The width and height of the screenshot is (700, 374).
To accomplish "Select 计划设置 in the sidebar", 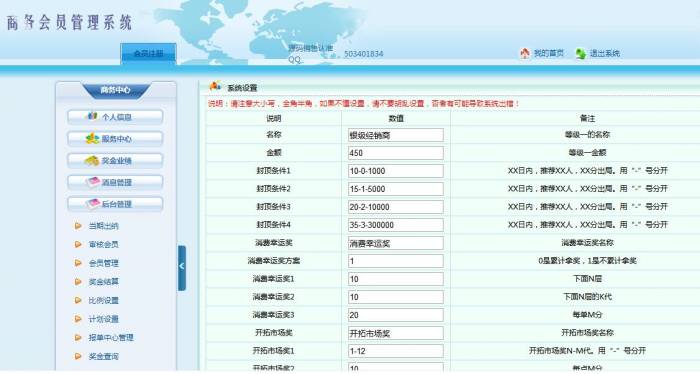I will 103,319.
